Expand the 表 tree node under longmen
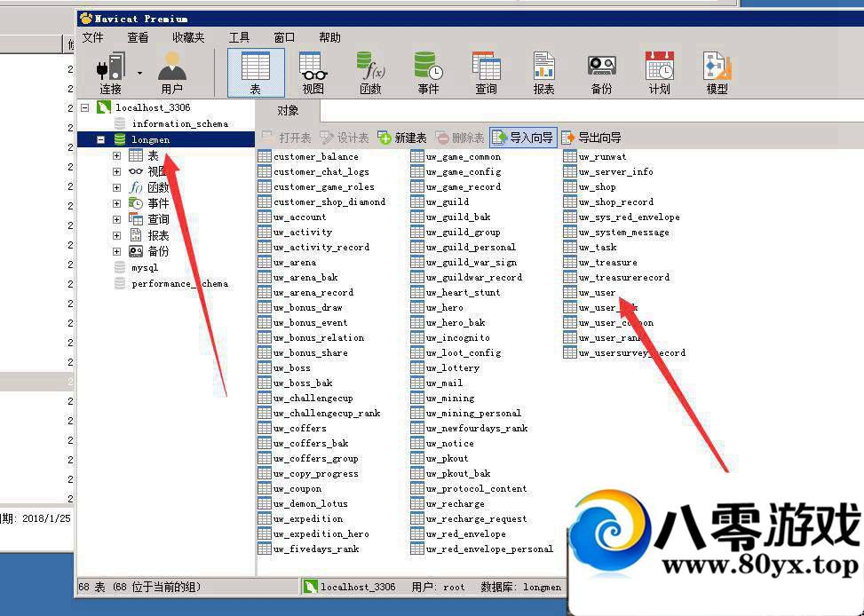 (x=116, y=156)
